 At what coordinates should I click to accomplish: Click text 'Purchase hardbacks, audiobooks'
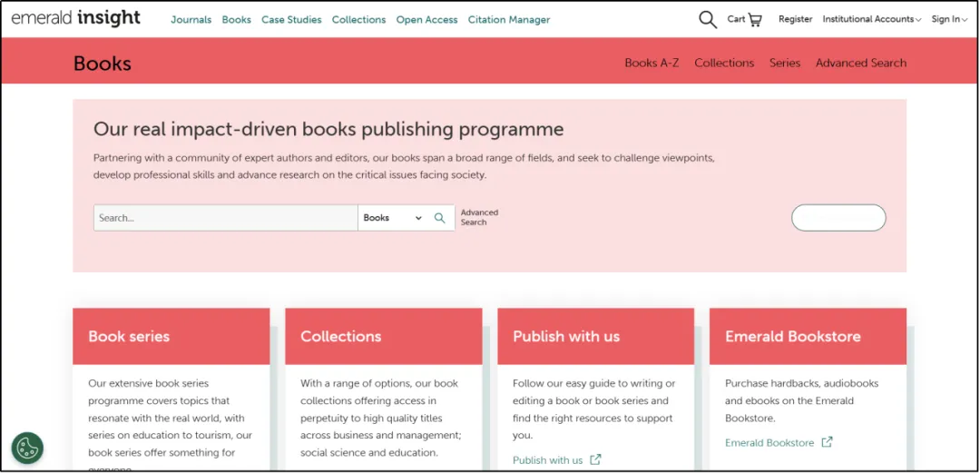point(802,383)
